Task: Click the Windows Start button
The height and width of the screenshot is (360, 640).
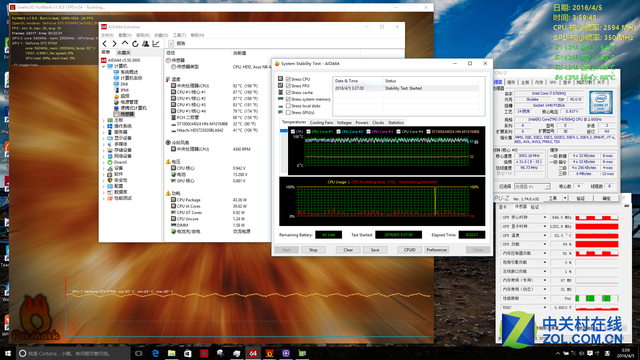Action: (x=8, y=353)
